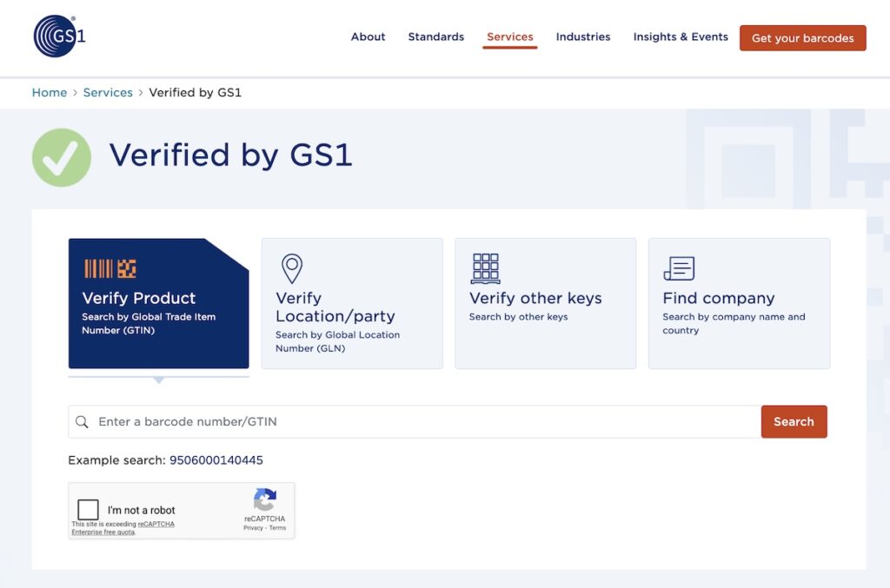
Task: Switch to the Verify Location/party tab
Action: [352, 303]
